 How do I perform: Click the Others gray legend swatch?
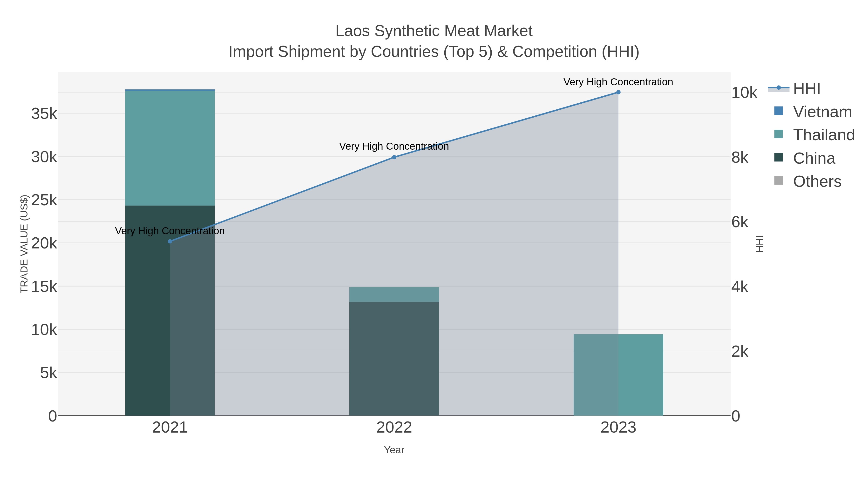coord(779,180)
